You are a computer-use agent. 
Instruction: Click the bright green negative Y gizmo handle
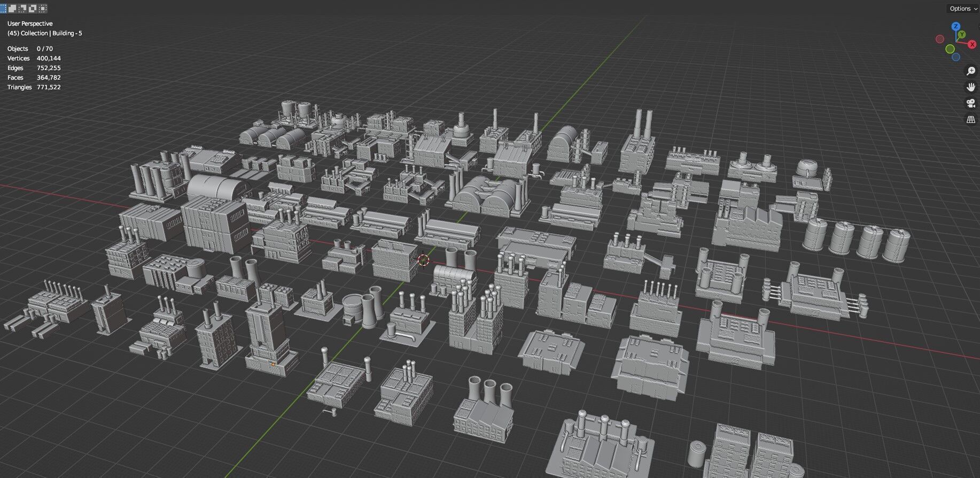coord(950,49)
